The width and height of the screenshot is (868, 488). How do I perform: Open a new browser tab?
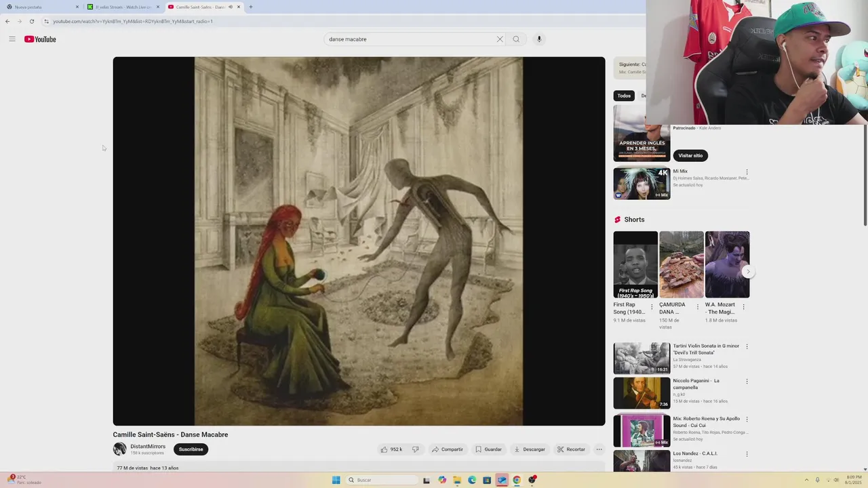pyautogui.click(x=251, y=7)
